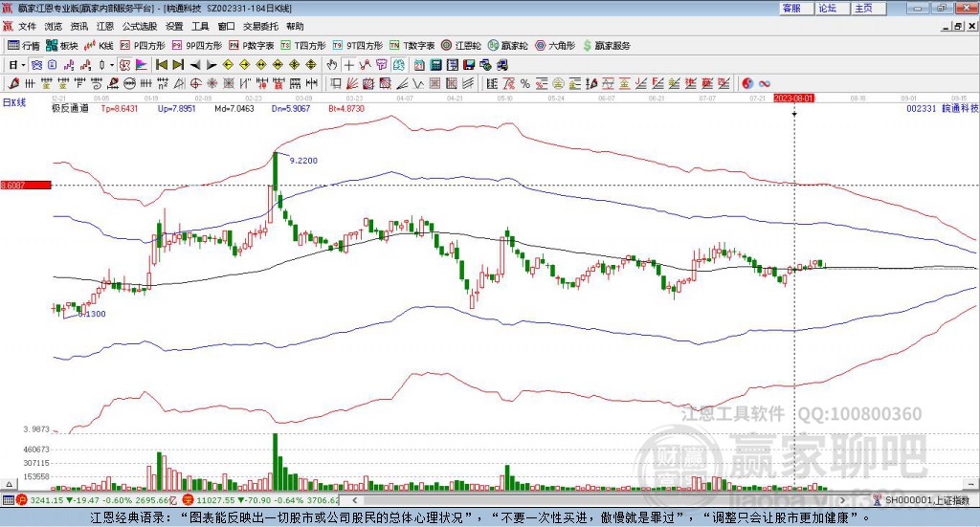This screenshot has height=527, width=980.
Task: Select the zigzag line drawing tool
Action: coord(419,83)
